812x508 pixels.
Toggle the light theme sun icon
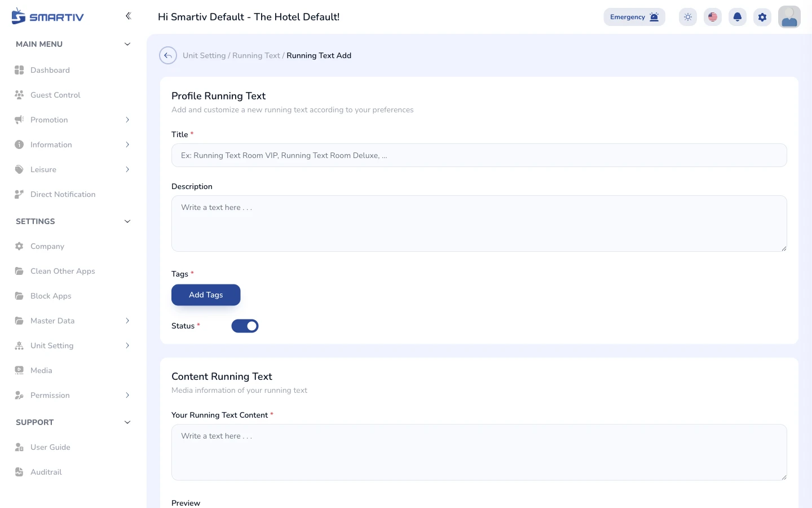coord(688,17)
